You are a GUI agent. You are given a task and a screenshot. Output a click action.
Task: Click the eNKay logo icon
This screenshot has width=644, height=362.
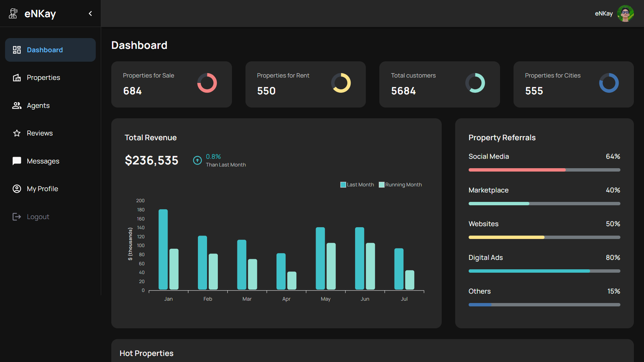[x=13, y=13]
